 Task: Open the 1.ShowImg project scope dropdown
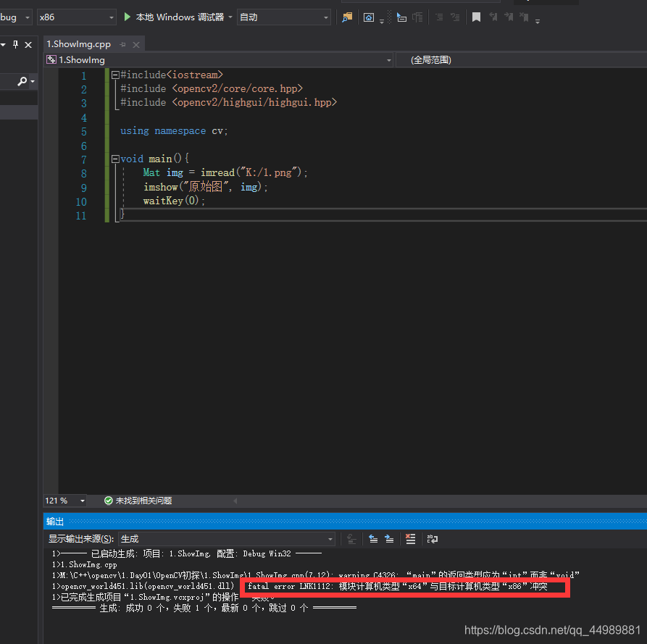click(x=219, y=60)
